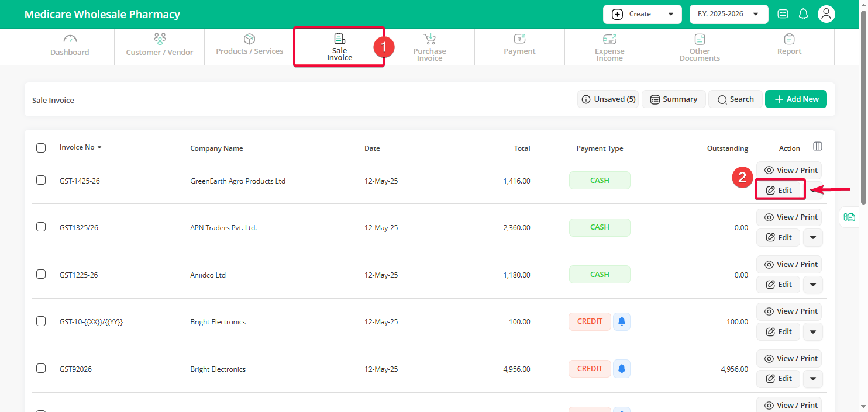Add New sale invoice
Screen dimensions: 868x412
pos(796,99)
